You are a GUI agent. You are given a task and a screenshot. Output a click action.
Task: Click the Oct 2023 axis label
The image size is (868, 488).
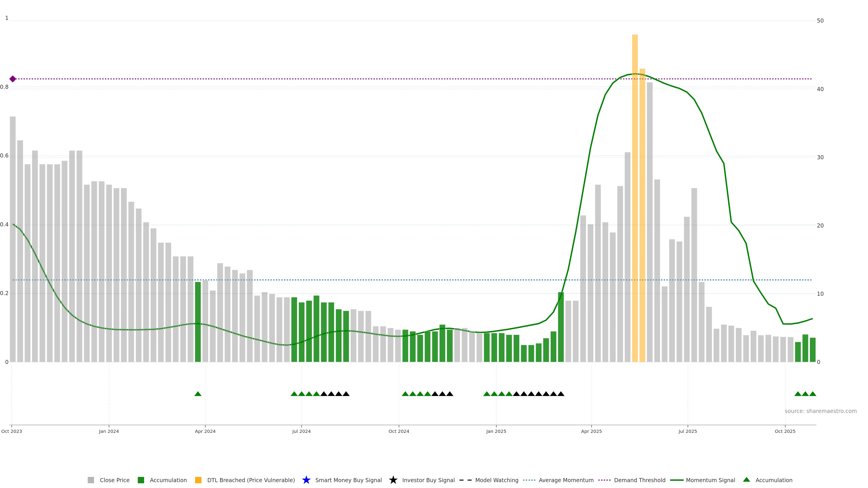(12, 431)
